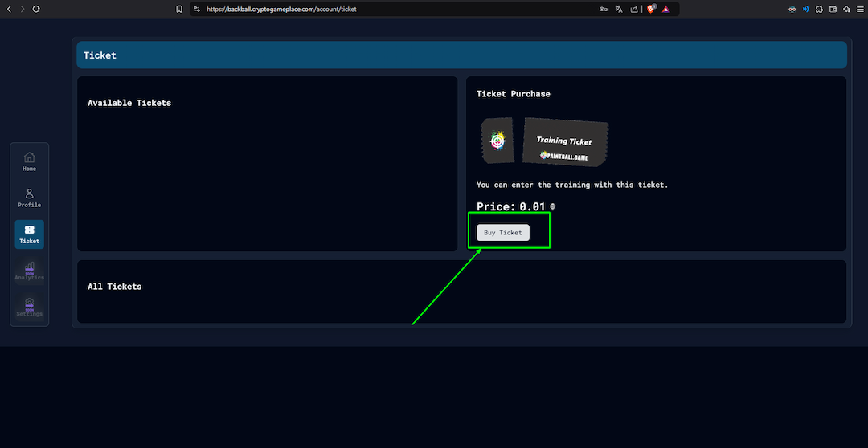Click the coin icon beside the price
This screenshot has width=868, height=448.
(552, 206)
